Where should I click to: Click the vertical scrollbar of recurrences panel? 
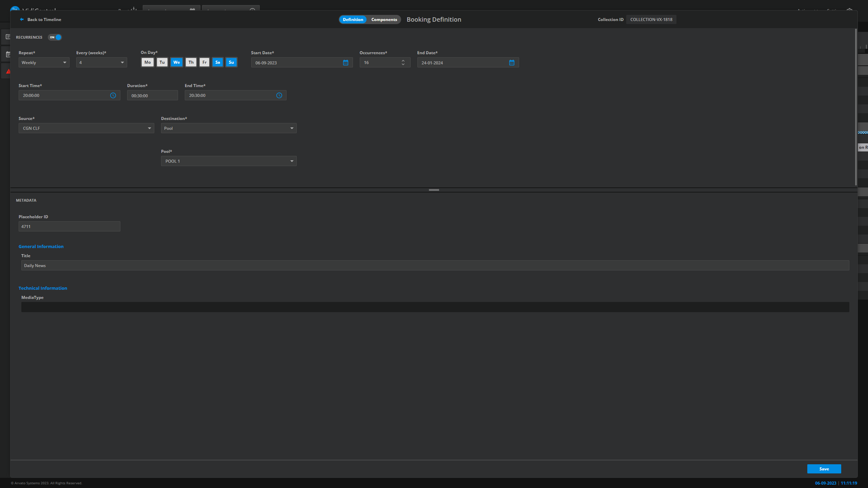pos(856,107)
